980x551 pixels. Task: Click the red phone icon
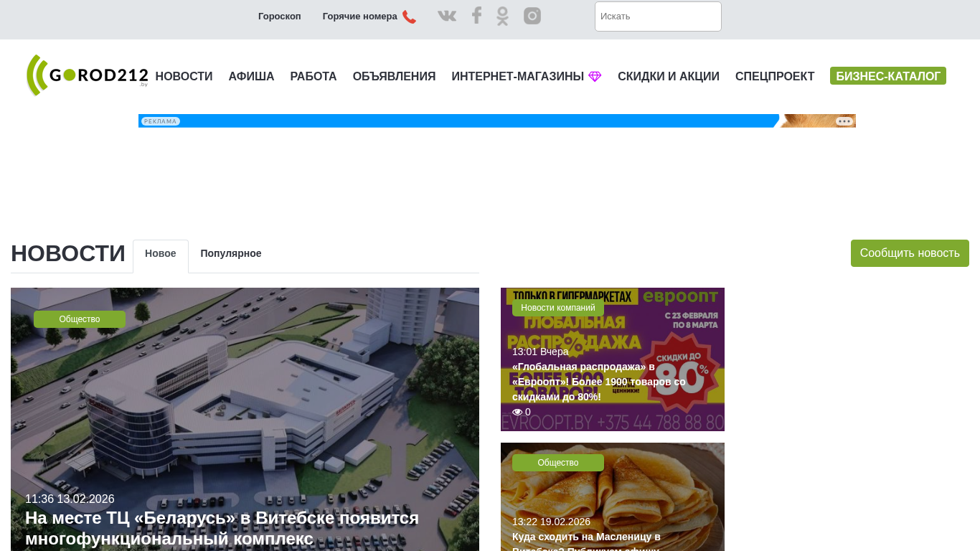[x=409, y=17]
